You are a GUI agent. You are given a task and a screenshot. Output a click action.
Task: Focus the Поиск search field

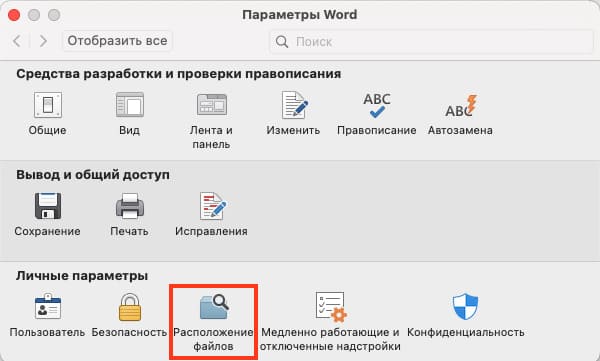point(432,41)
